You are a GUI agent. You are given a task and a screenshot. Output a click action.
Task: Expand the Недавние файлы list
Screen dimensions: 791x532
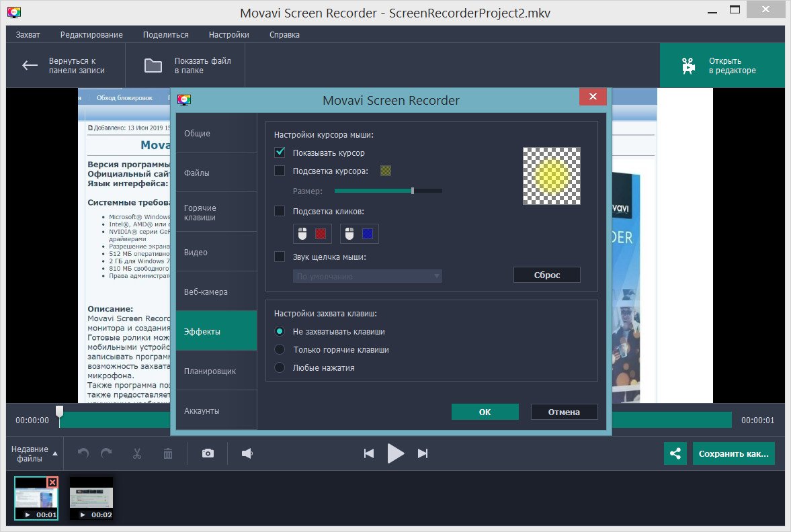pos(35,453)
